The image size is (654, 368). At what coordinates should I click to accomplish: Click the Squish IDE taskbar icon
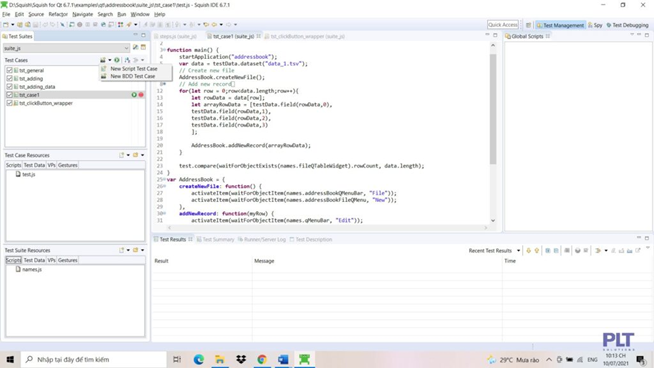tap(304, 359)
